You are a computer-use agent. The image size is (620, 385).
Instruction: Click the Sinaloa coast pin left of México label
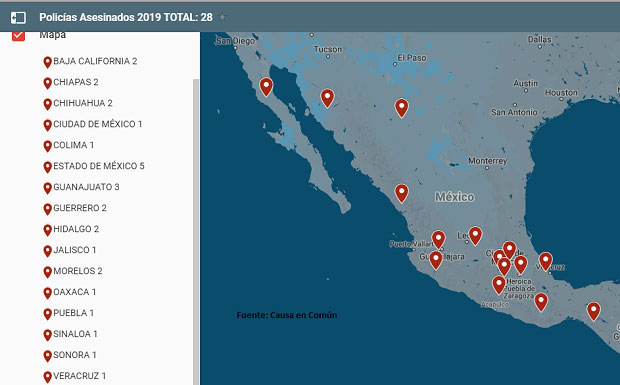402,193
